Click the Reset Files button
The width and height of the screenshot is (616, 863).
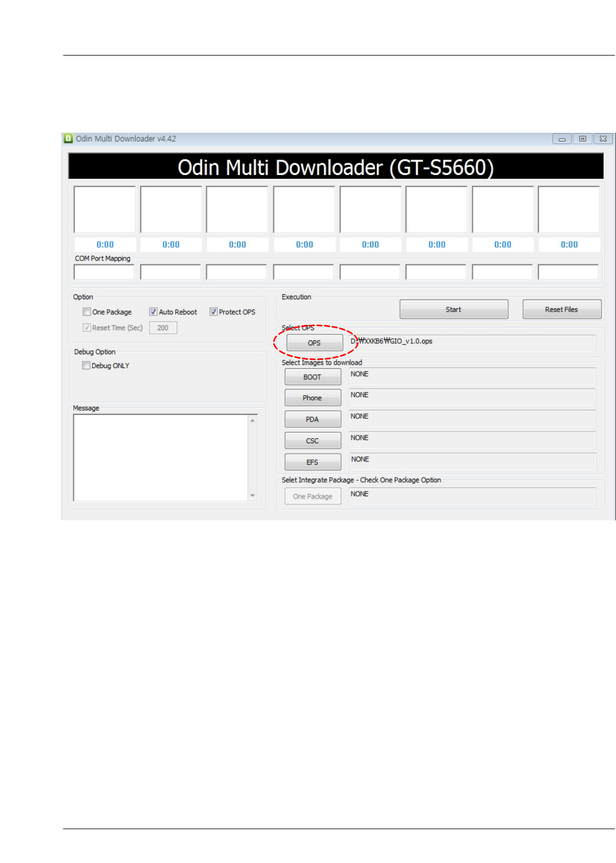pyautogui.click(x=562, y=309)
